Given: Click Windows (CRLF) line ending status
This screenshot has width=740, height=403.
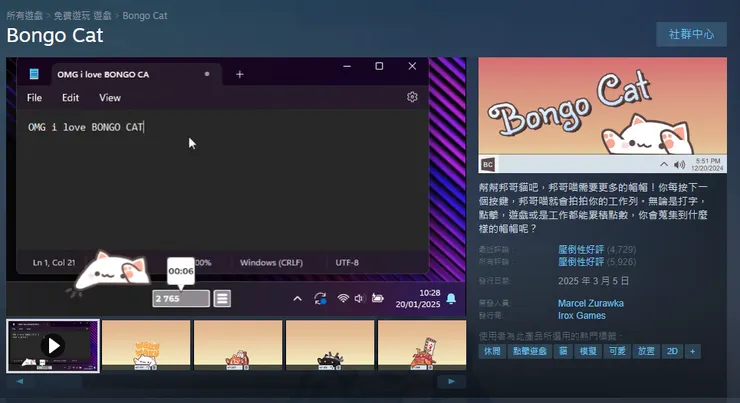Looking at the screenshot, I should pos(271,262).
